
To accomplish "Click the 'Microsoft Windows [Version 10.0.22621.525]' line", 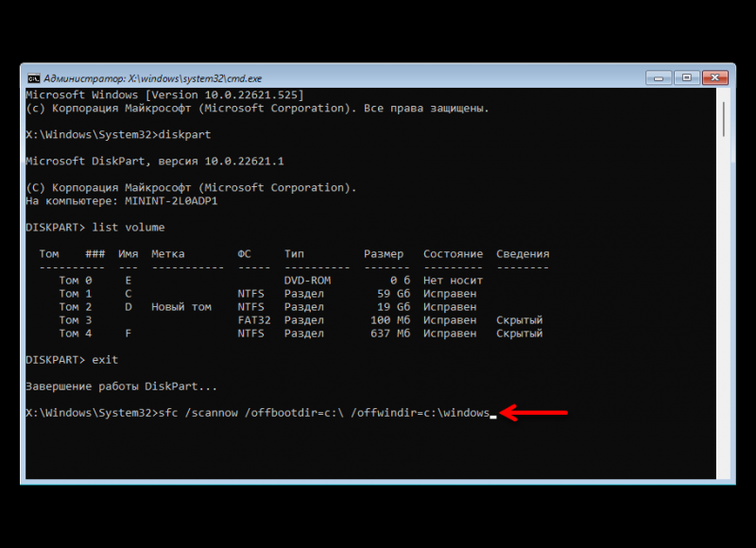I will (164, 94).
